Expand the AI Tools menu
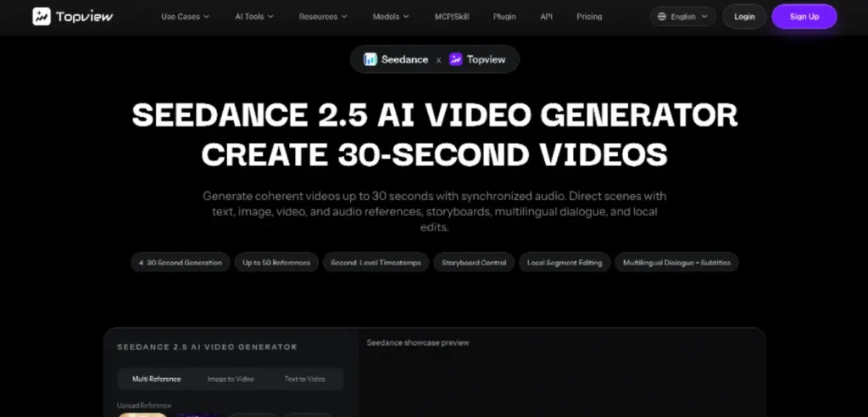This screenshot has width=868, height=417. tap(254, 17)
